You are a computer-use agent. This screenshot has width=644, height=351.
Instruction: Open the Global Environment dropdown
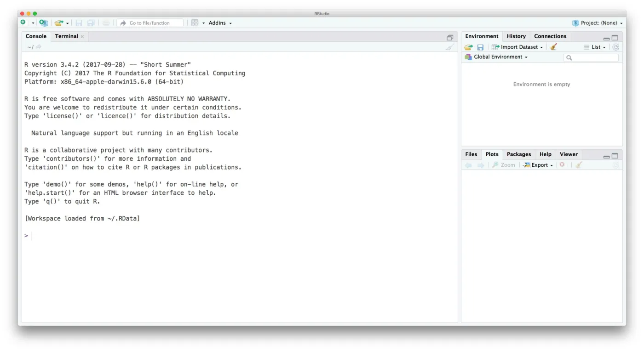pyautogui.click(x=496, y=57)
